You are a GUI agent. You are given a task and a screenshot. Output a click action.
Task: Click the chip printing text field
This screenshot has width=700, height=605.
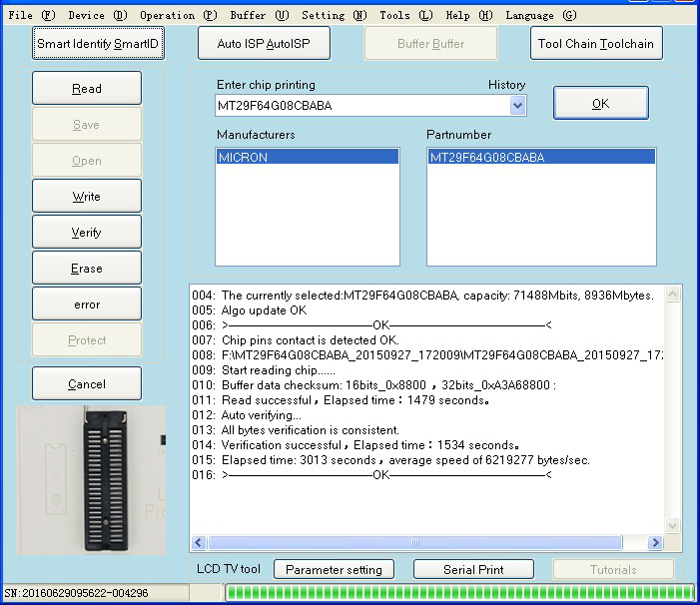pos(359,106)
